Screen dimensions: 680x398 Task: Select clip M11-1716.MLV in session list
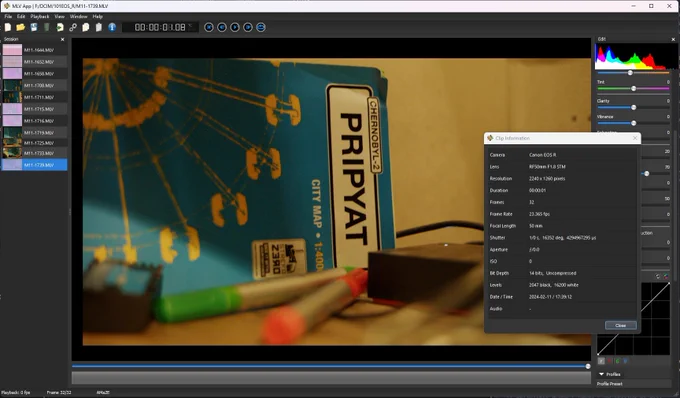point(34,121)
